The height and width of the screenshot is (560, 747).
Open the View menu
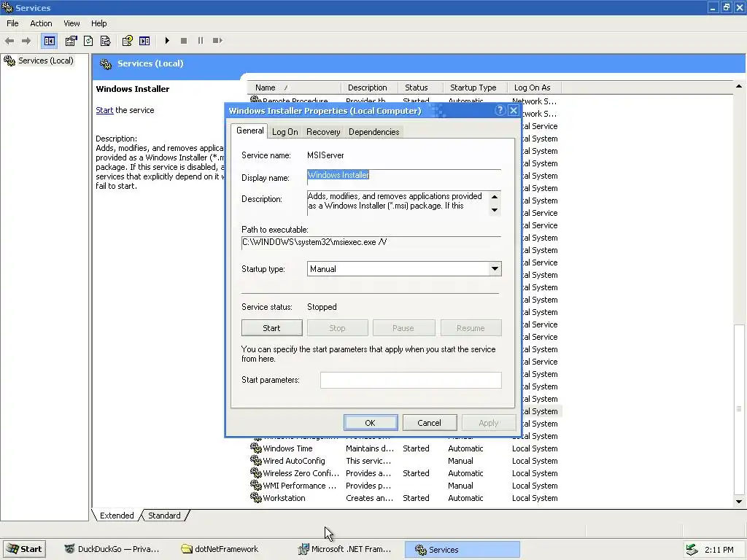pyautogui.click(x=72, y=23)
